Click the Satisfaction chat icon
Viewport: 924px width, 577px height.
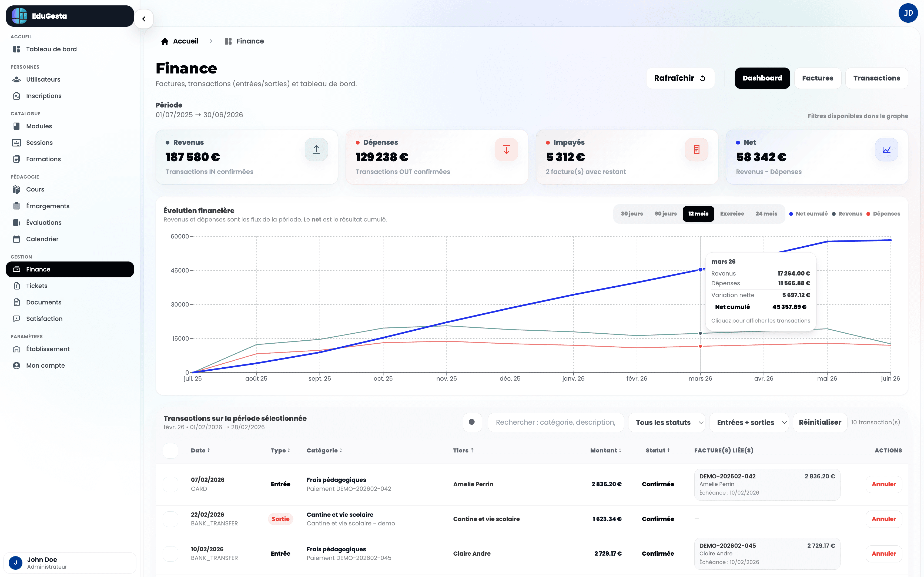click(x=16, y=319)
